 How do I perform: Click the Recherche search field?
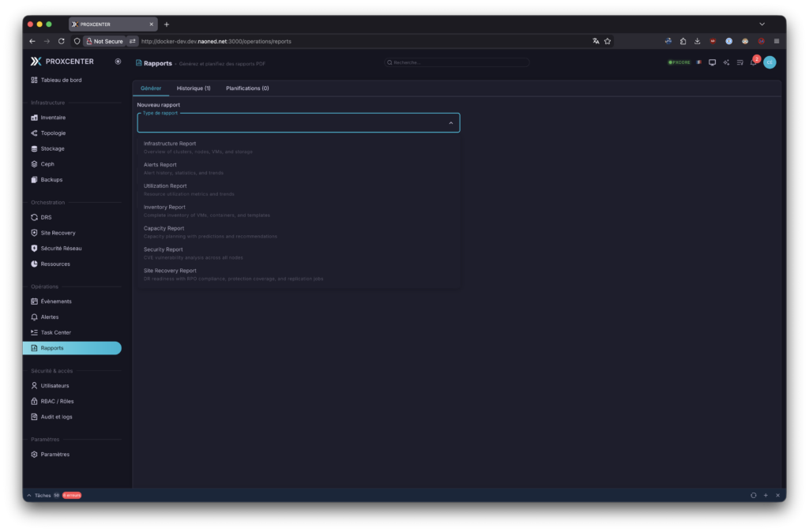(x=457, y=62)
